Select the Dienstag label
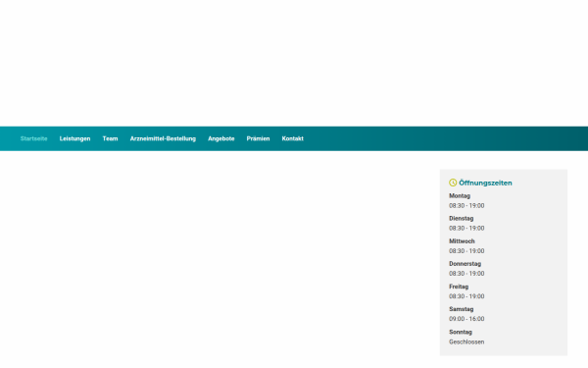The height and width of the screenshot is (368, 588). click(x=462, y=219)
